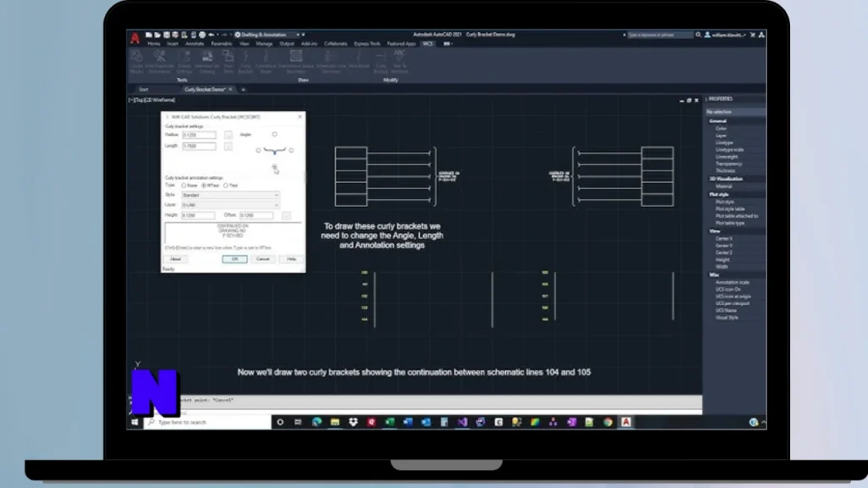Click the Offset input field

point(256,215)
